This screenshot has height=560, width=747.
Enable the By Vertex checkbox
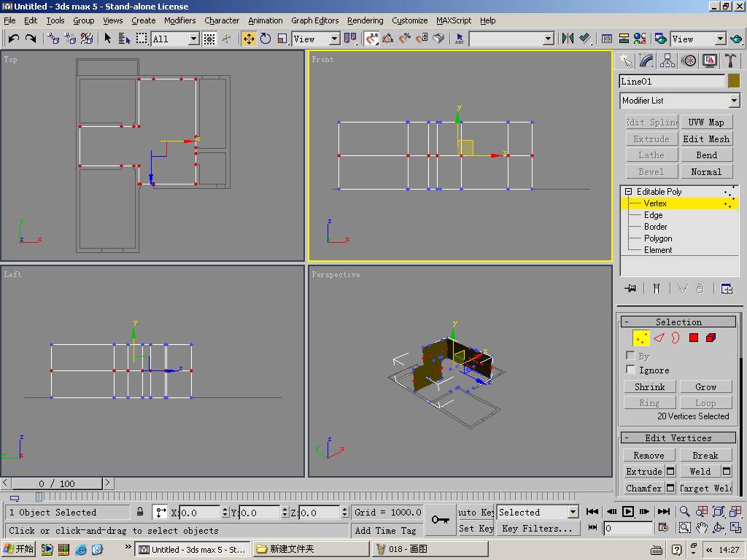pos(630,356)
